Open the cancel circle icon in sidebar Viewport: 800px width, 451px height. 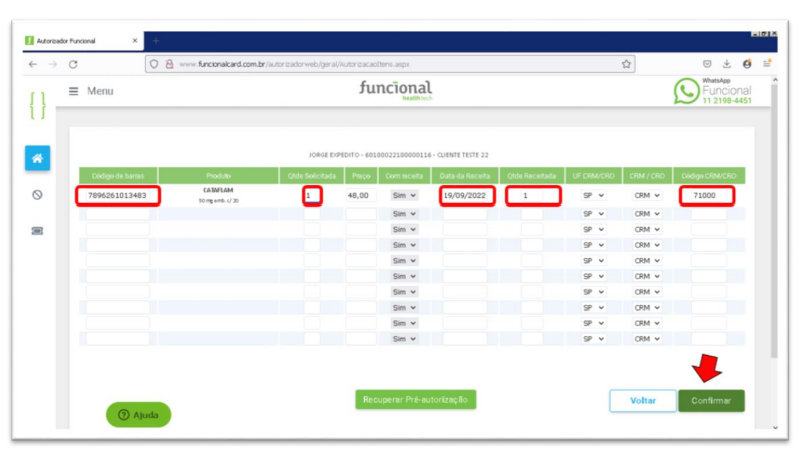coord(37,195)
